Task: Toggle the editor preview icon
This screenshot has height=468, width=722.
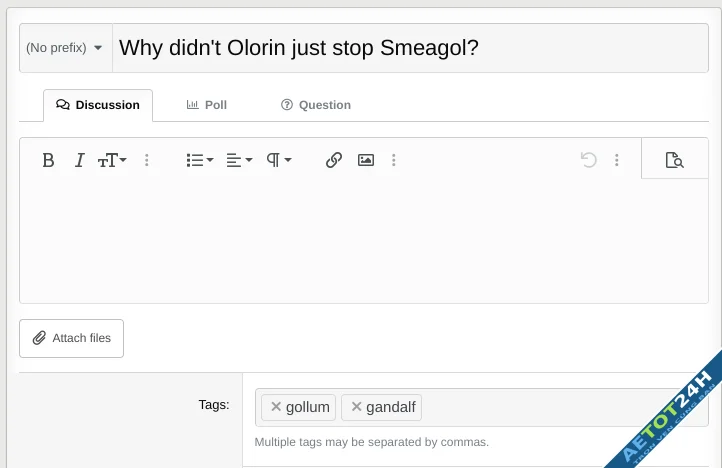Action: pyautogui.click(x=674, y=160)
